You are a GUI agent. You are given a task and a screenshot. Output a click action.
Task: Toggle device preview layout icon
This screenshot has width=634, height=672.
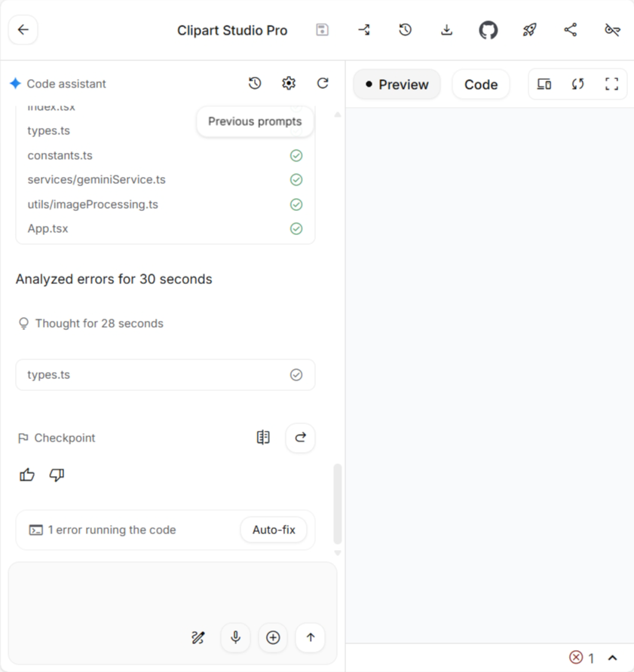coord(544,84)
